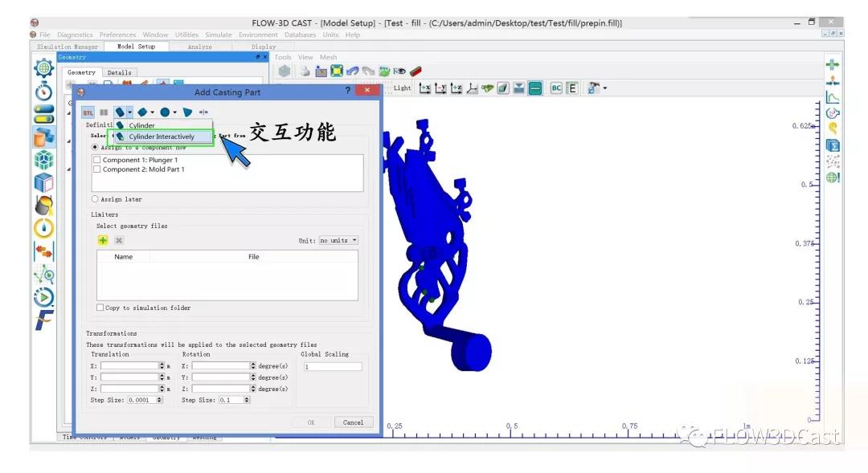Open the Unit dropdown showing 'no units'
Image resolution: width=868 pixels, height=473 pixels.
point(338,240)
